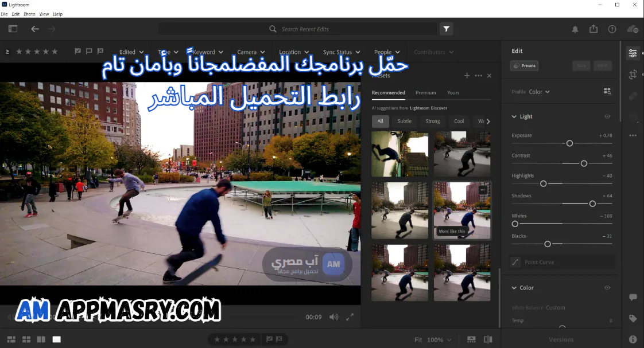644x348 pixels.
Task: Filter by picked flag
Action: (77, 51)
